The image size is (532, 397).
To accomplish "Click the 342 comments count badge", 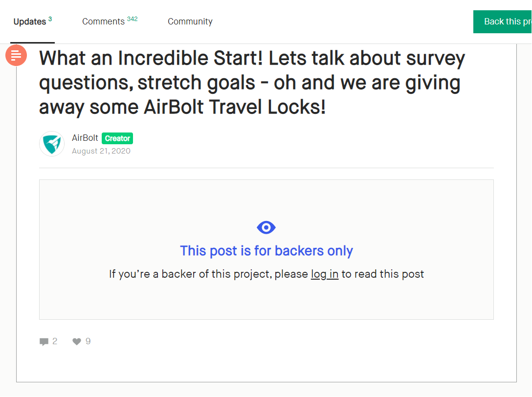I will click(x=133, y=19).
